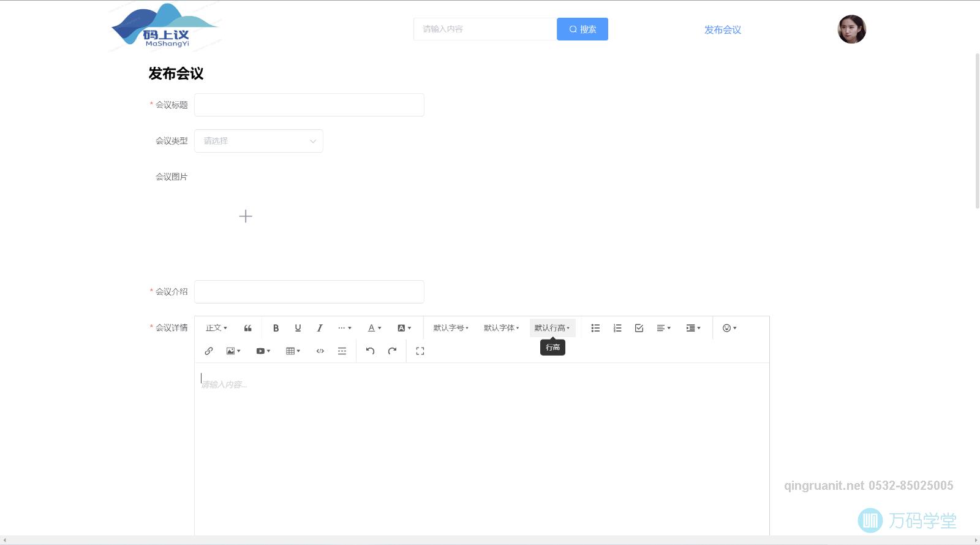Open the 会议类型 select dropdown

pyautogui.click(x=258, y=141)
